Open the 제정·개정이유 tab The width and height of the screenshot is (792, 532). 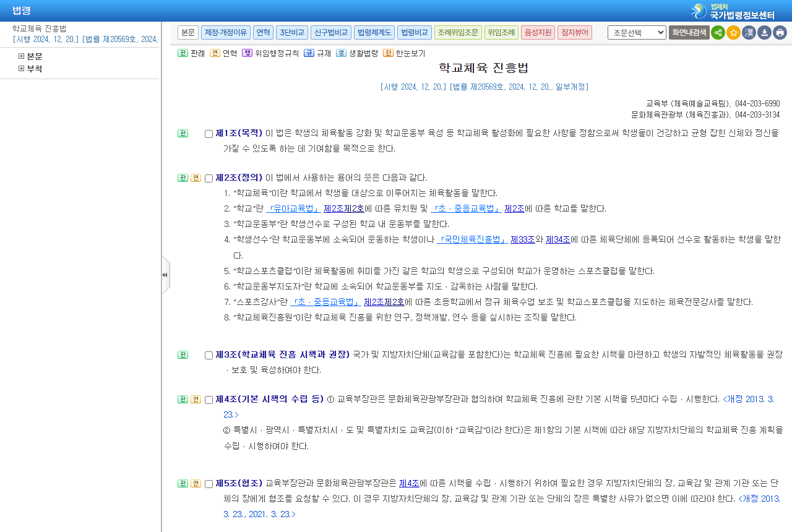[226, 33]
